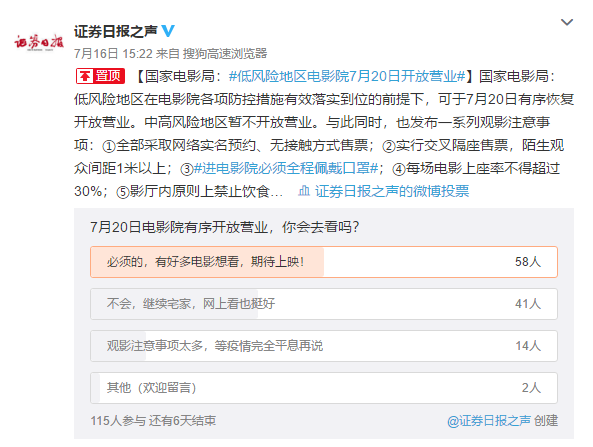Screen dimensions: 593x447
Task: Click the 58人 vote count
Action: (528, 262)
